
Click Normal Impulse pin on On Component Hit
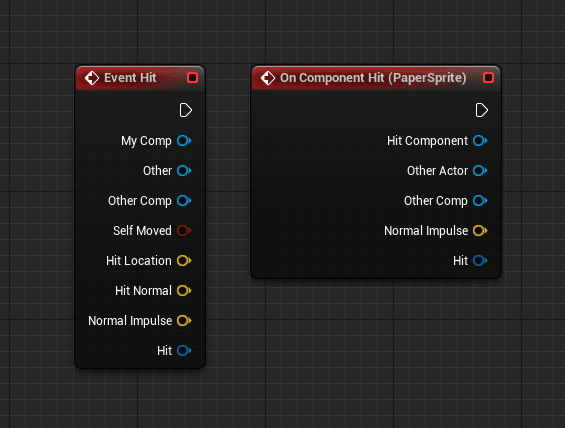(x=480, y=231)
